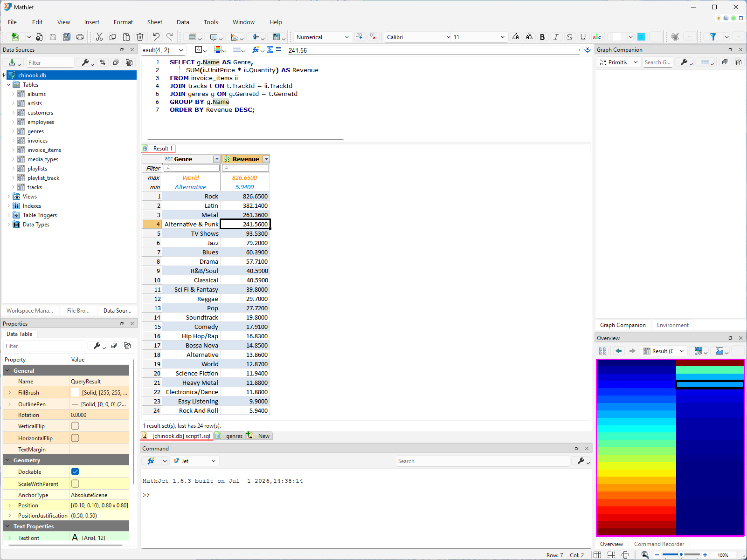Apply Strikethrough formatting
This screenshot has width=747, height=560.
tap(569, 37)
